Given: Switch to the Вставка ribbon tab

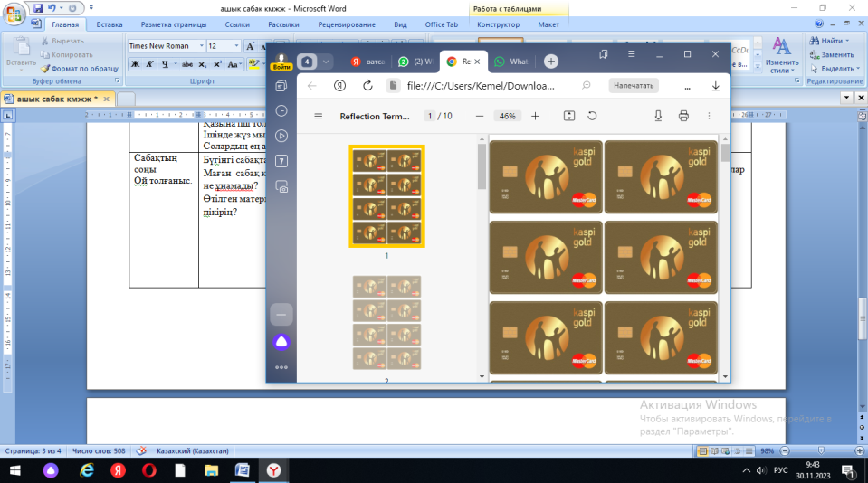Looking at the screenshot, I should 110,25.
